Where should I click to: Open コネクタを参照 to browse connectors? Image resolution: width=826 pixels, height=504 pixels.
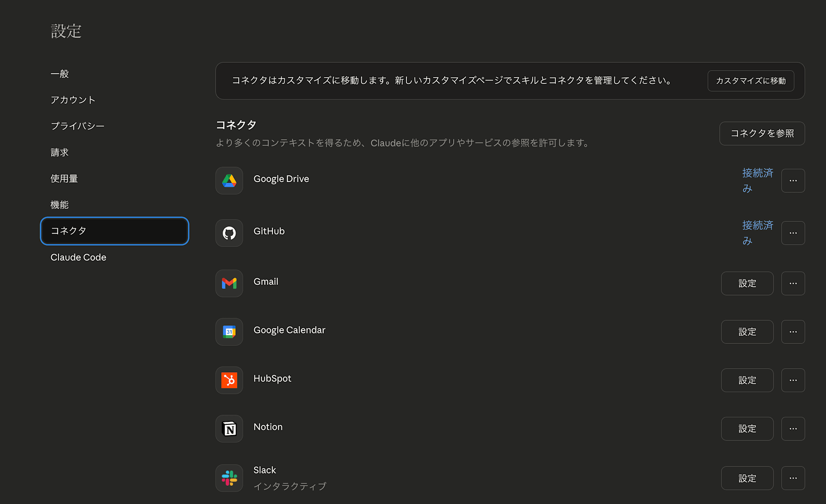(x=762, y=133)
